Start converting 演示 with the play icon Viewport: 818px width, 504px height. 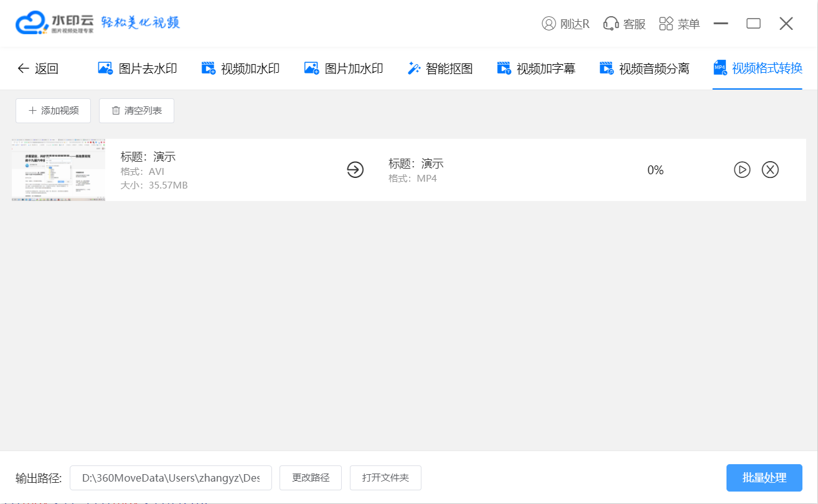click(742, 170)
